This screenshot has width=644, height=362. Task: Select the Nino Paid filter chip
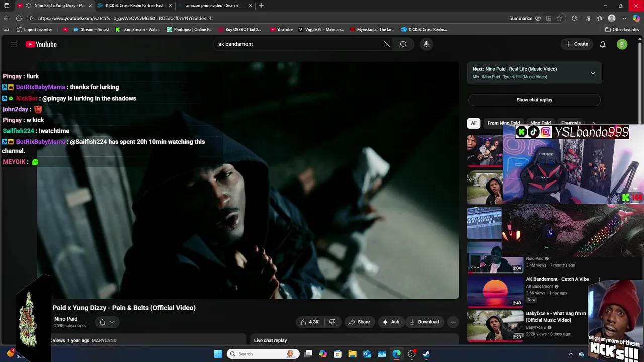541,123
